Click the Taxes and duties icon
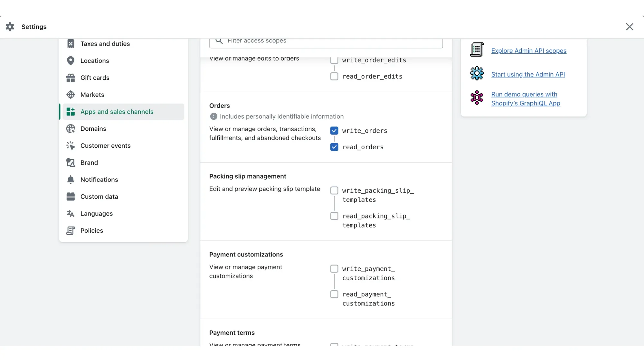Screen dimensions: 644x362 click(71, 43)
